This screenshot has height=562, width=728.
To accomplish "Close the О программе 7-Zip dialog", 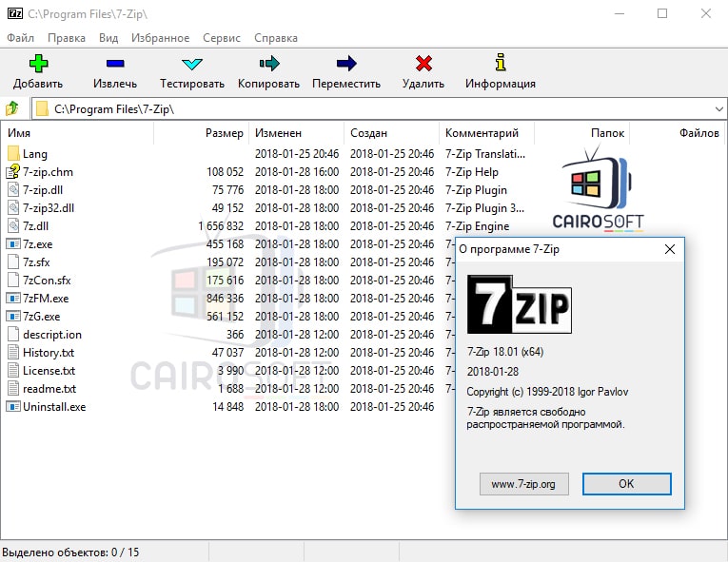I will pyautogui.click(x=670, y=249).
